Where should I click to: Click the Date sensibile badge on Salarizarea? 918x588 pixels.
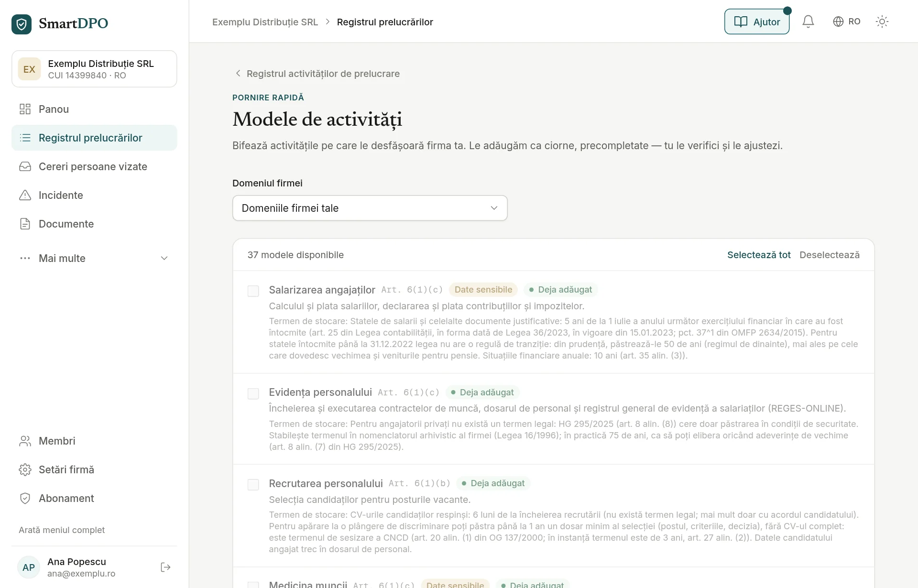pyautogui.click(x=483, y=290)
